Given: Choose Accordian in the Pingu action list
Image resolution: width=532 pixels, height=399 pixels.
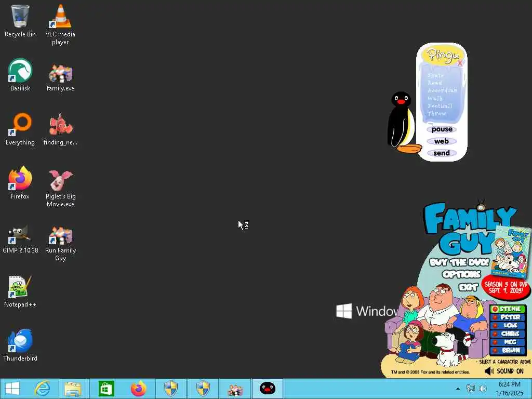Looking at the screenshot, I should [x=442, y=90].
